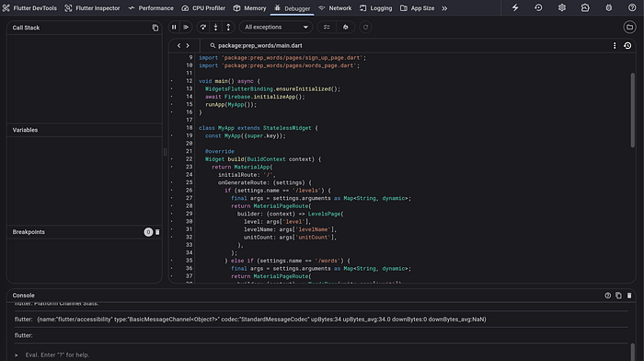644x361 pixels.
Task: Click the breakpoints count badge
Action: pyautogui.click(x=148, y=232)
